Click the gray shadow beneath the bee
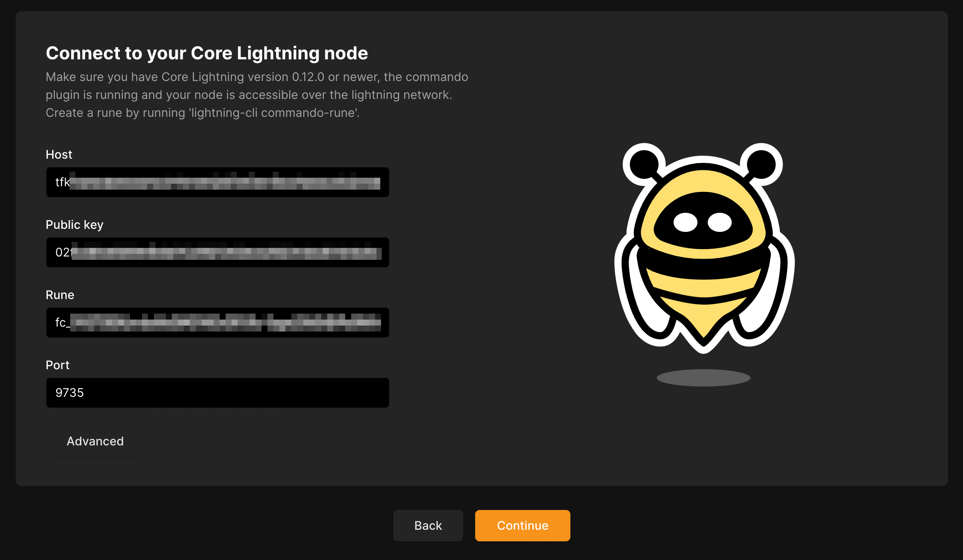 pos(703,378)
